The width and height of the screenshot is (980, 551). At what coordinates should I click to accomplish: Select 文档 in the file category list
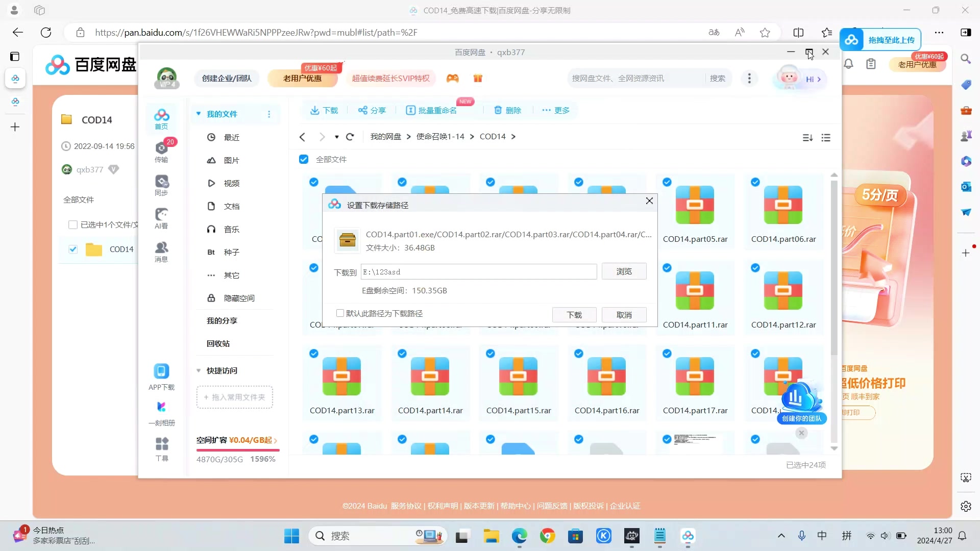(x=232, y=206)
